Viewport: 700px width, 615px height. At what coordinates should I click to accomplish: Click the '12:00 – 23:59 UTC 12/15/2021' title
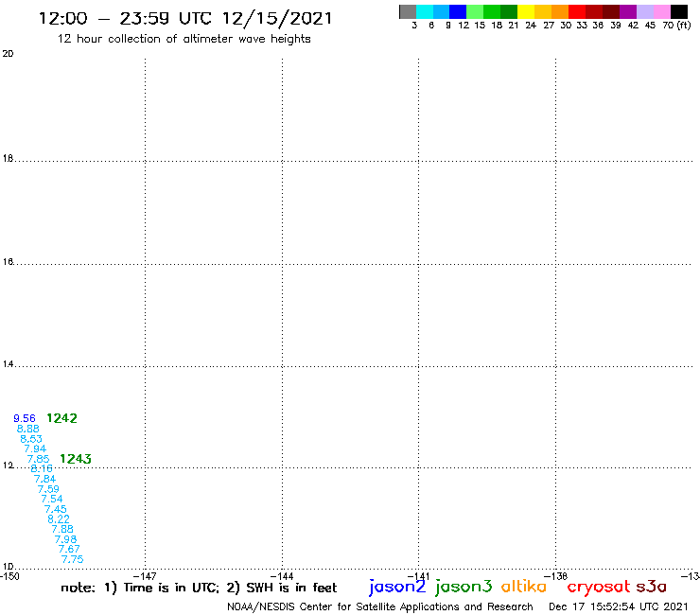coord(185,19)
